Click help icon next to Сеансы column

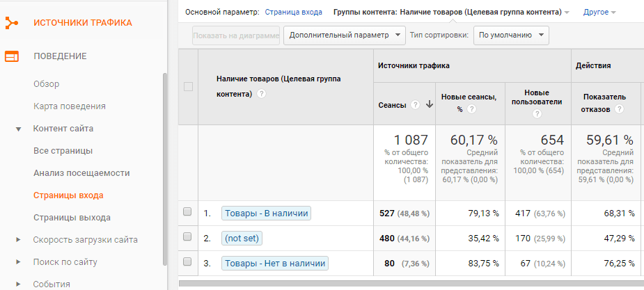(x=416, y=105)
